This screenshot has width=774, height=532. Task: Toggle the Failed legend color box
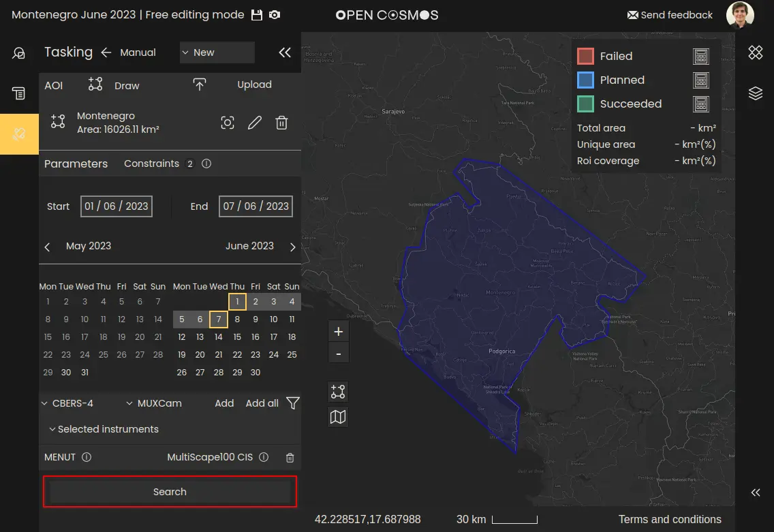click(585, 57)
